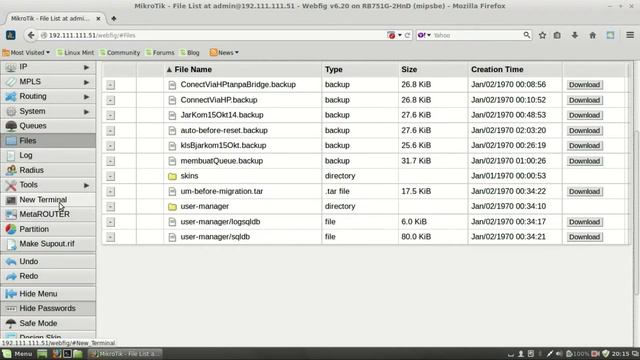
Task: Expand the IP submenu arrow
Action: 86,67
